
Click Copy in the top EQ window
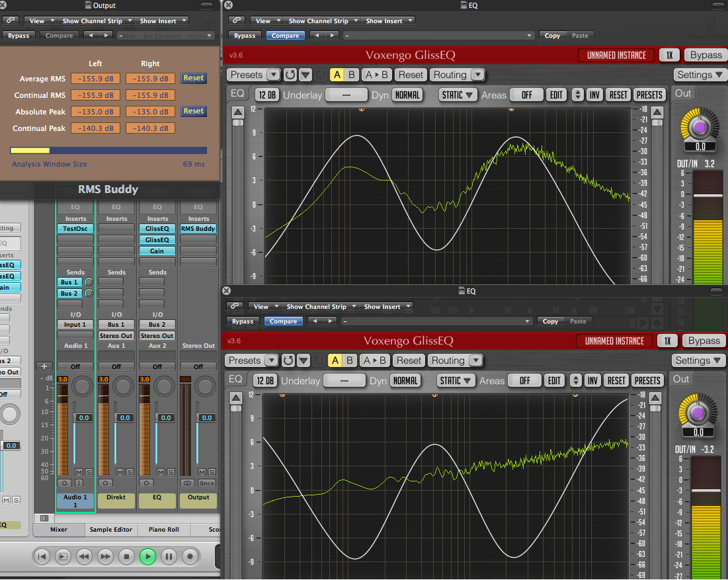(x=552, y=35)
